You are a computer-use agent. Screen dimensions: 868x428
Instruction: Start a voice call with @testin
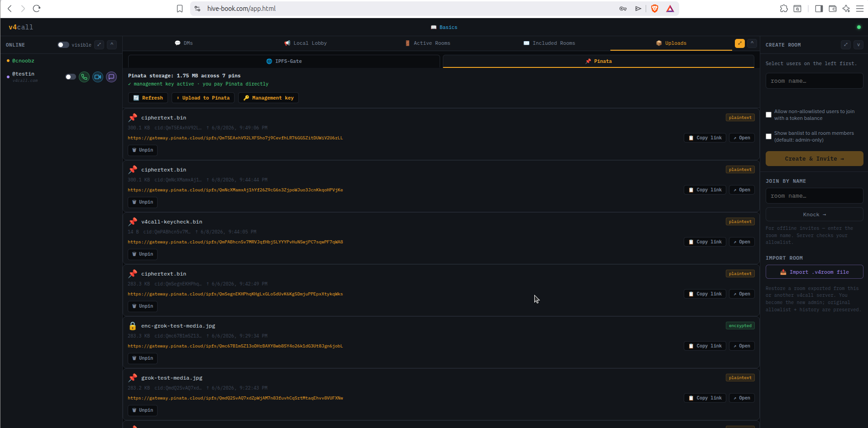tap(84, 77)
